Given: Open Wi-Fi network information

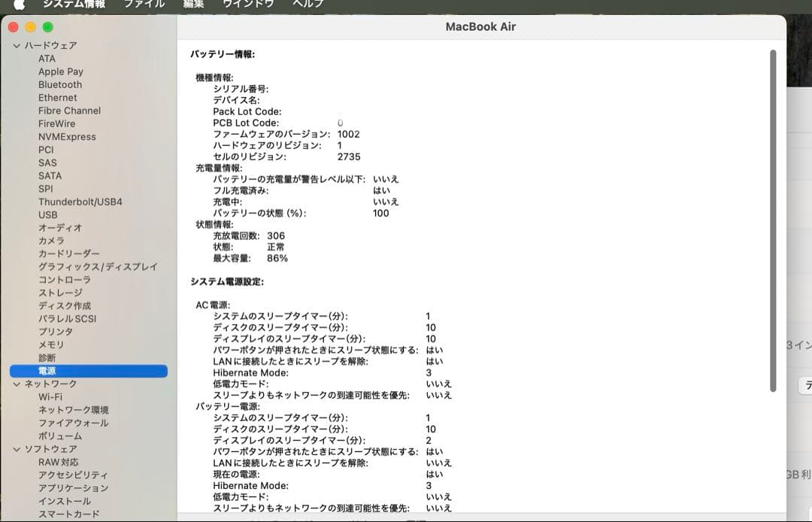Looking at the screenshot, I should point(51,396).
